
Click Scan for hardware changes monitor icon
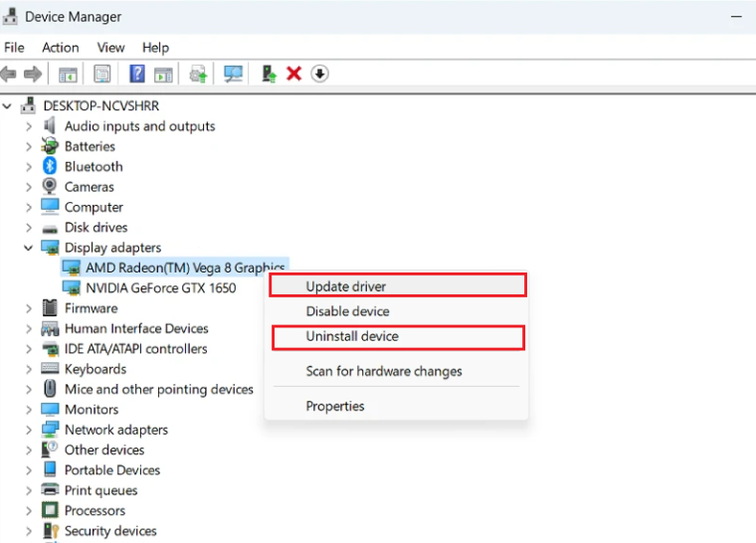pyautogui.click(x=233, y=74)
